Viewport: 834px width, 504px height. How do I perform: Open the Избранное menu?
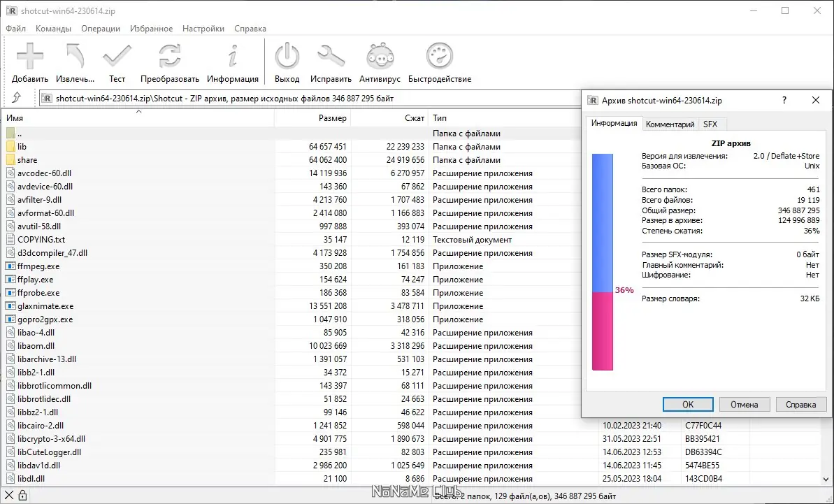click(x=151, y=29)
